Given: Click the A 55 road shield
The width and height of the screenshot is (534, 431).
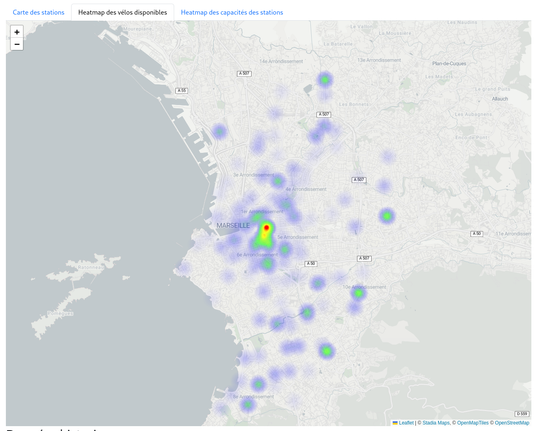Looking at the screenshot, I should coord(182,91).
